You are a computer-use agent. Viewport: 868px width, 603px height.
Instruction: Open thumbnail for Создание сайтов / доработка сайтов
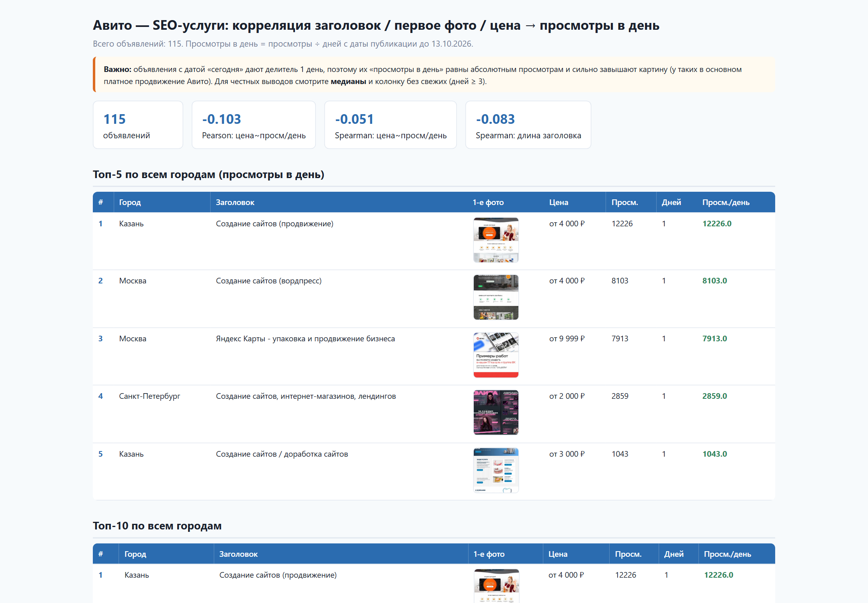pos(496,470)
